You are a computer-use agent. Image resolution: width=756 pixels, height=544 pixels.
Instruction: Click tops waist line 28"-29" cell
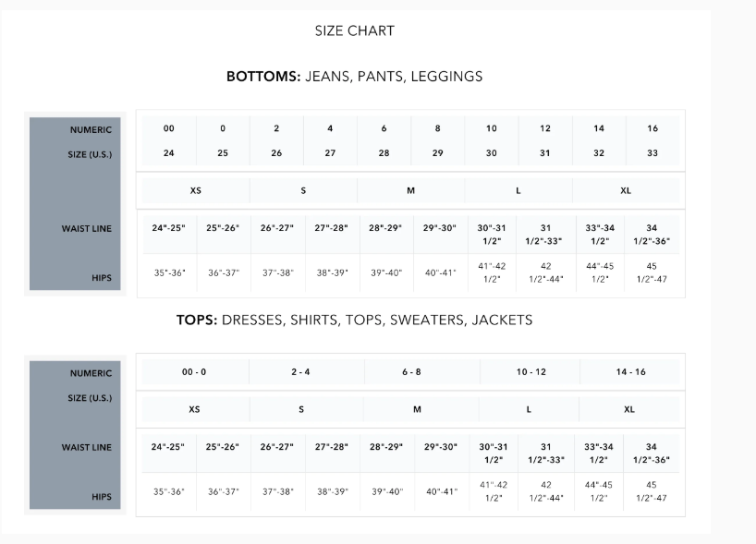pyautogui.click(x=386, y=453)
